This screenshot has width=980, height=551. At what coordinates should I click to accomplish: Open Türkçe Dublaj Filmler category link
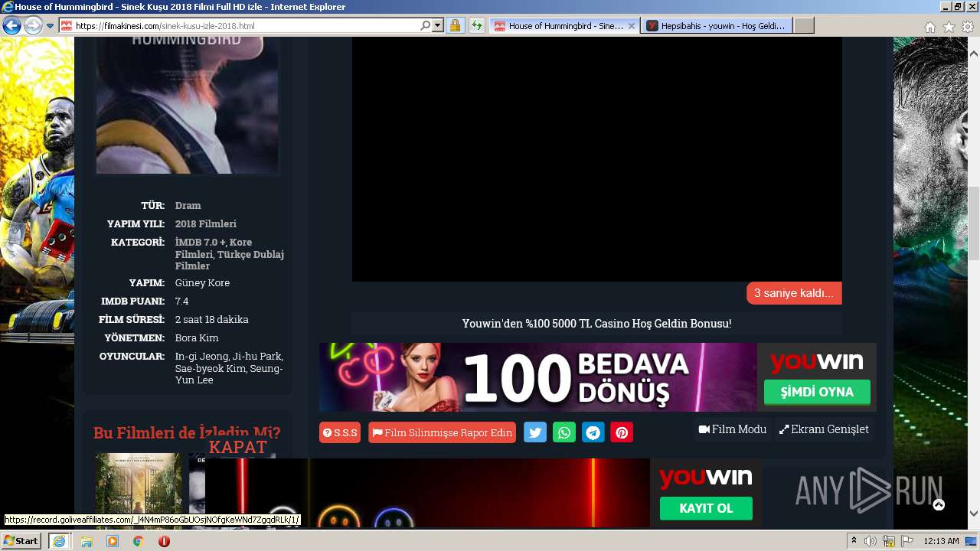(x=230, y=260)
